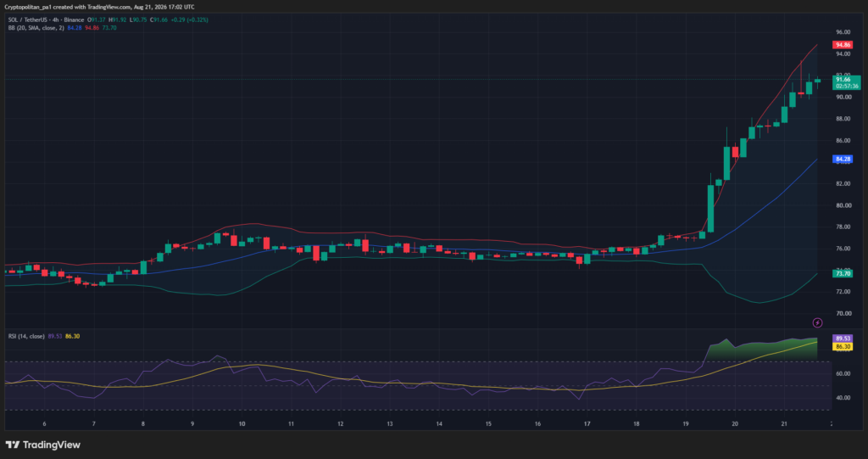
Task: Click the purple lightning bolt icon
Action: point(817,322)
